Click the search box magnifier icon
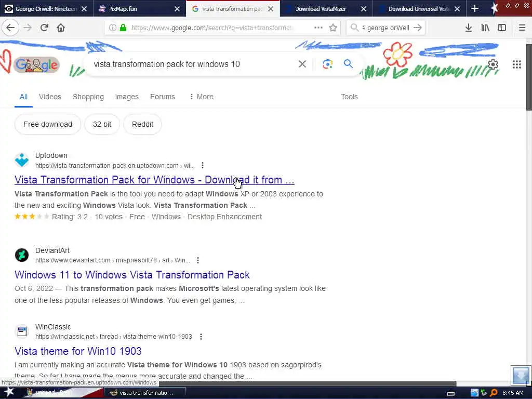 [354, 28]
